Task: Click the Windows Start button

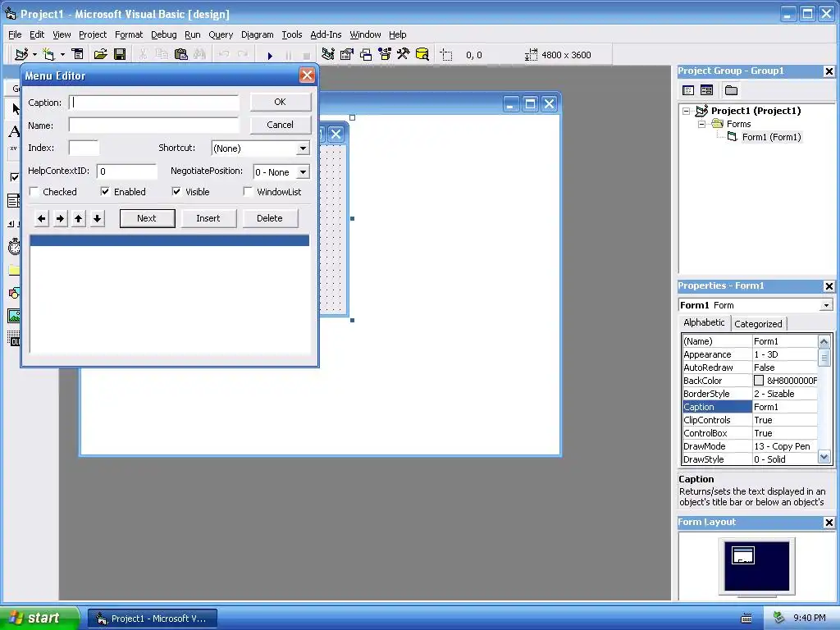Action: (x=39, y=618)
